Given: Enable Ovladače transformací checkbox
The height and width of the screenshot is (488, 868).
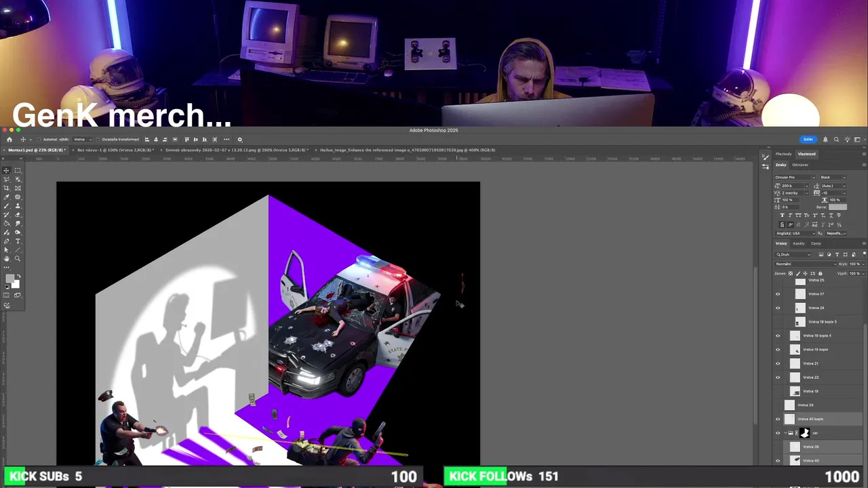Looking at the screenshot, I should click(98, 140).
